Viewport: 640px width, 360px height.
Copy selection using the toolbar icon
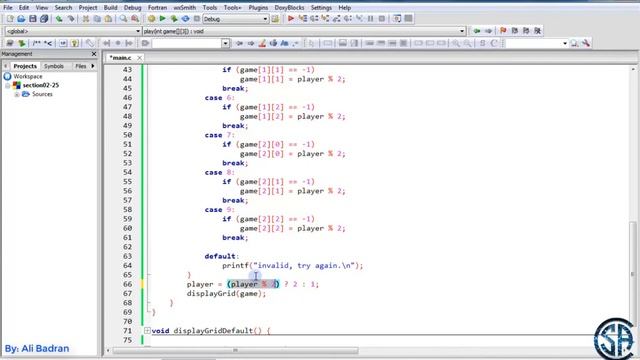pyautogui.click(x=97, y=19)
